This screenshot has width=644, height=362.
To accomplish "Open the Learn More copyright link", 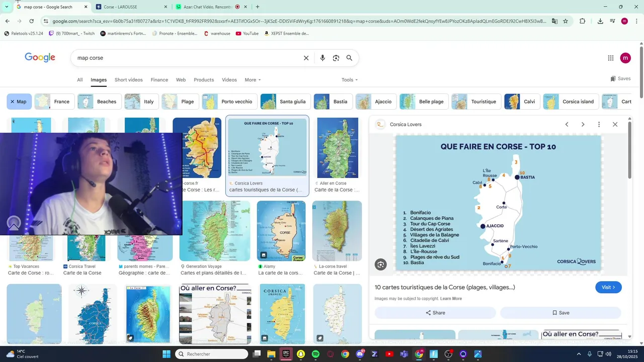I will click(451, 299).
